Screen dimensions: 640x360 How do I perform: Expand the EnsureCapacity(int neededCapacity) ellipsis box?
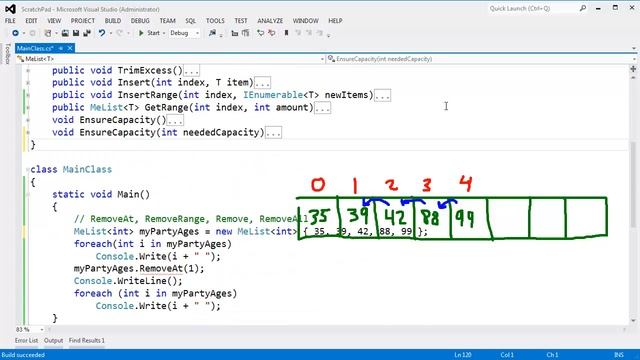pos(273,133)
